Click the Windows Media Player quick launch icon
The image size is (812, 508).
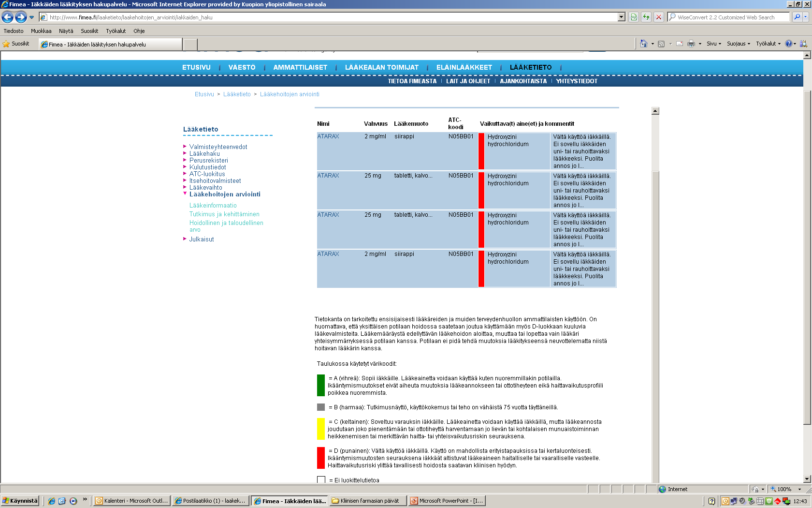[x=73, y=501]
